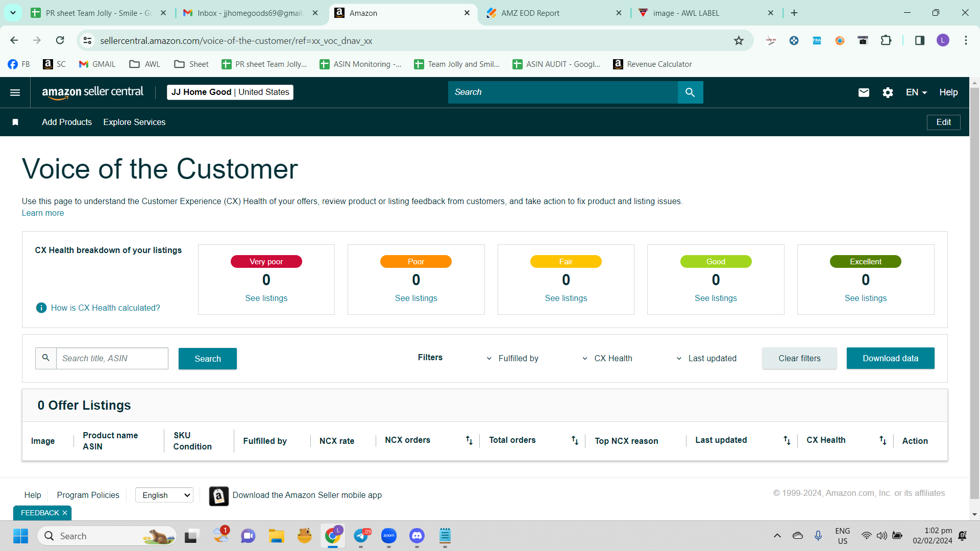Open the Last updated filter dropdown
The height and width of the screenshot is (551, 980).
coord(706,358)
